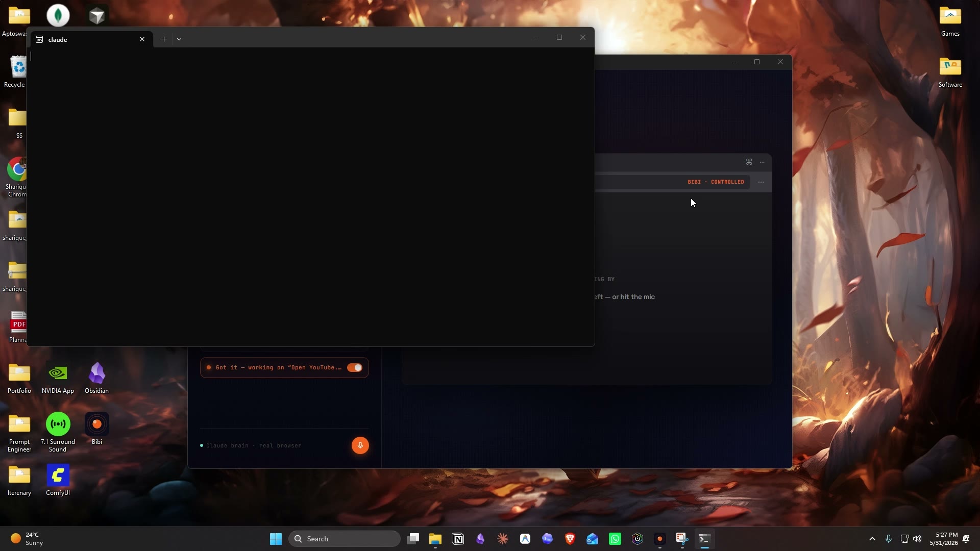980x551 pixels.
Task: Close the Bibi window behind the terminal
Action: click(x=780, y=62)
